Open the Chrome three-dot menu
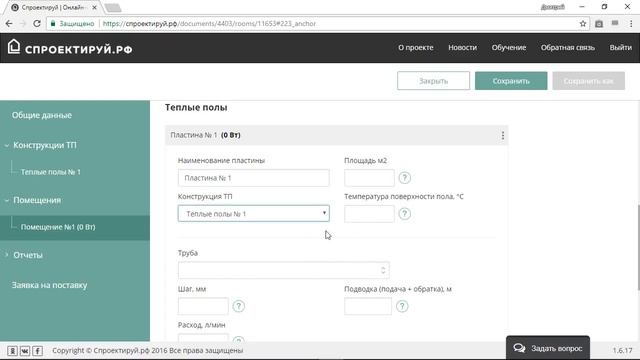 click(631, 24)
